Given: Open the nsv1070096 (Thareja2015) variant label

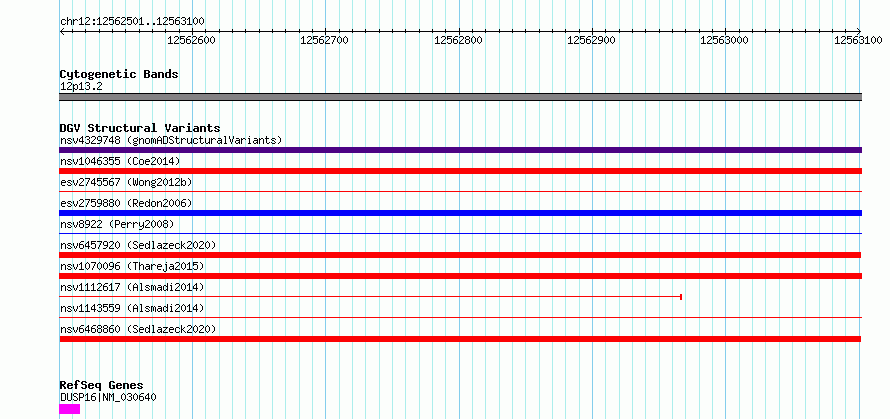Looking at the screenshot, I should [x=132, y=266].
